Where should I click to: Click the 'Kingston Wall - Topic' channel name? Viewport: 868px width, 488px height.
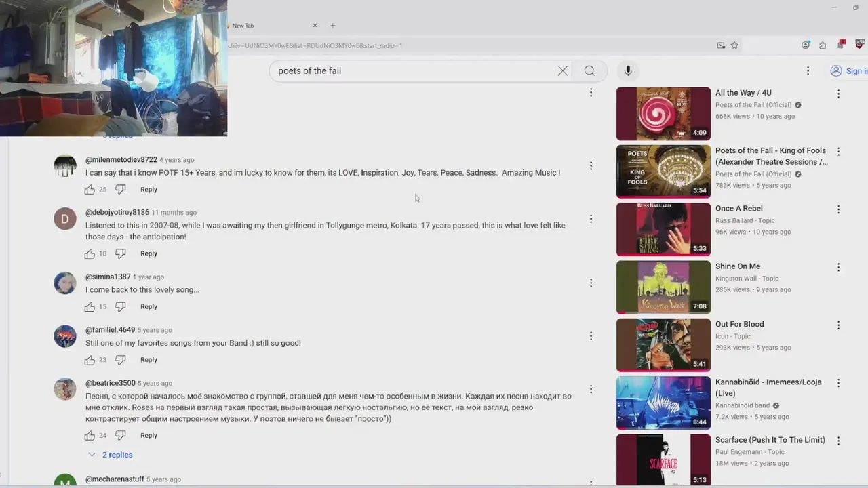747,279
